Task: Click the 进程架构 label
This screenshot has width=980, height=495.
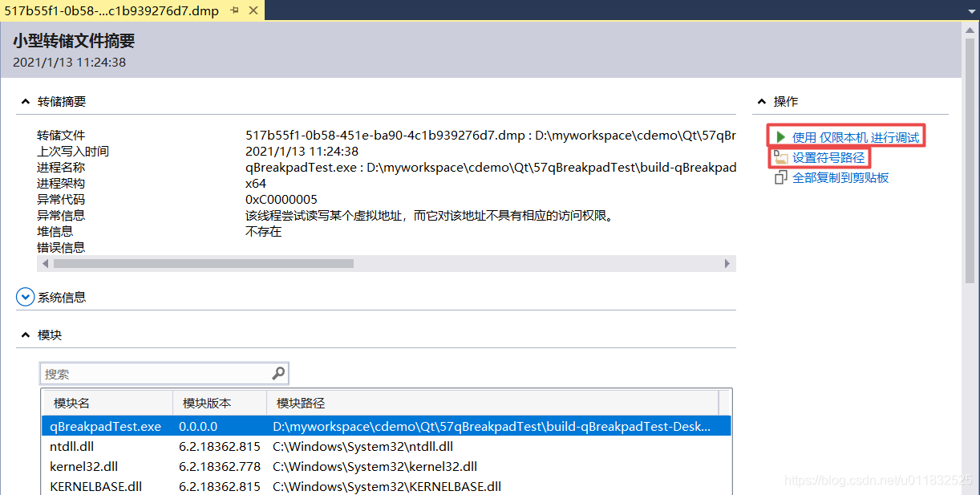Action: pos(61,183)
